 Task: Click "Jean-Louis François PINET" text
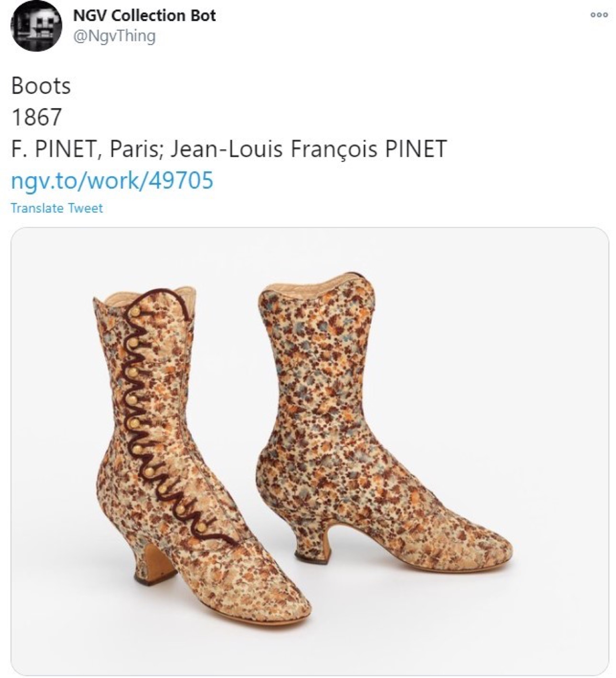308,148
